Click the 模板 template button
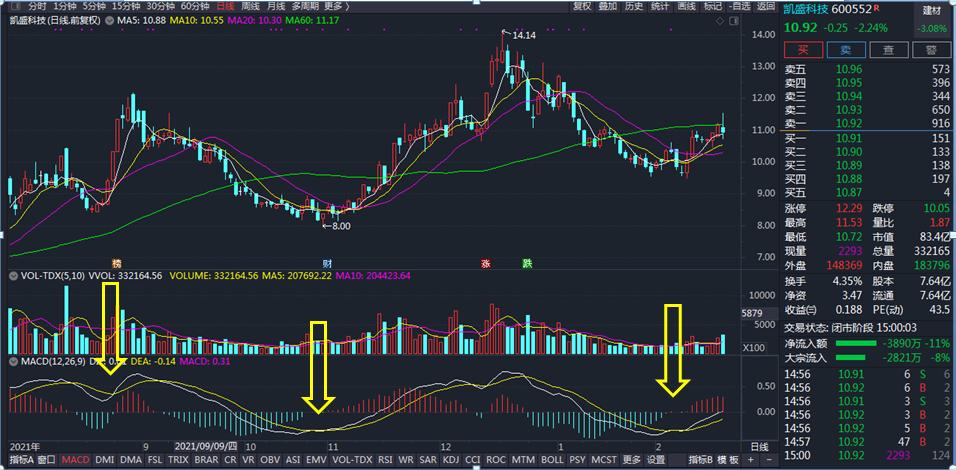 (x=728, y=459)
